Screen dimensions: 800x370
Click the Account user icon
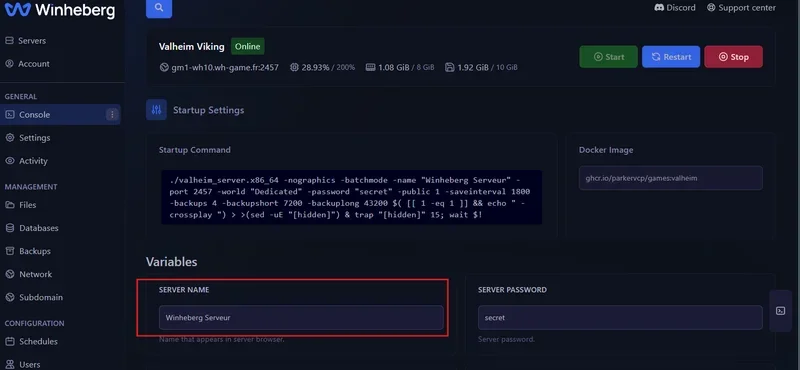(9, 64)
